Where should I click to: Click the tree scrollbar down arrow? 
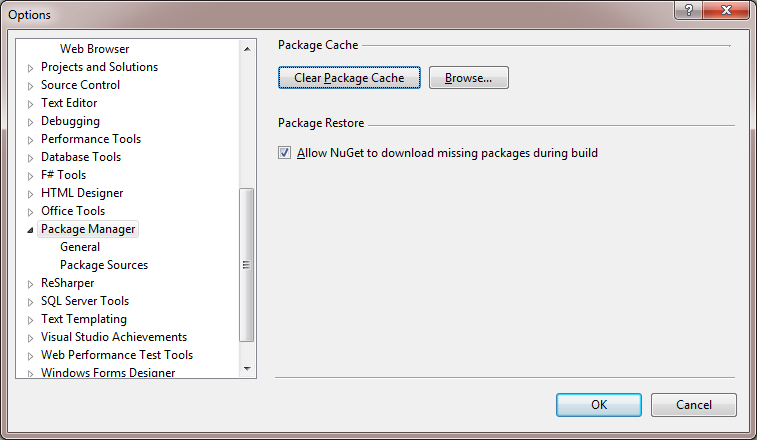coord(247,369)
